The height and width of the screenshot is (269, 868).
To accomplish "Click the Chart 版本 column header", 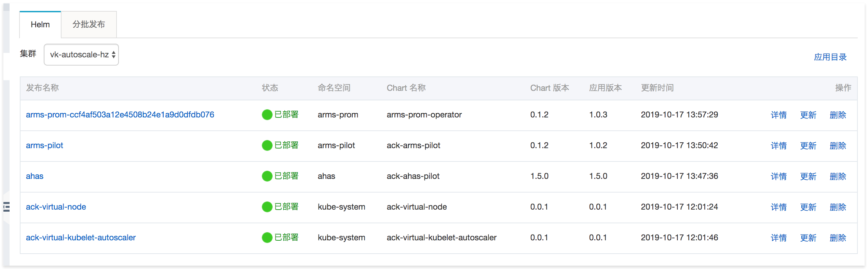I will 550,88.
